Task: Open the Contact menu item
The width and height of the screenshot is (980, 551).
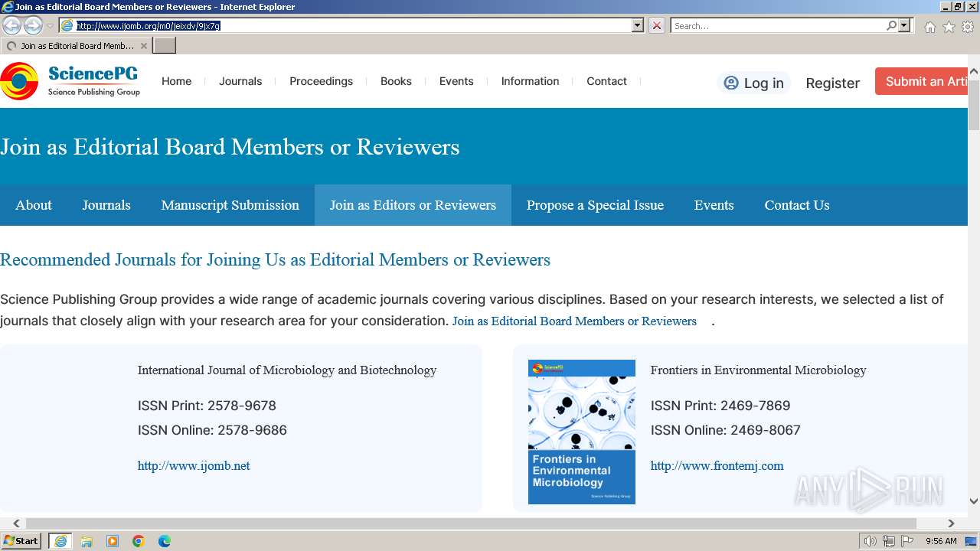Action: pos(606,81)
